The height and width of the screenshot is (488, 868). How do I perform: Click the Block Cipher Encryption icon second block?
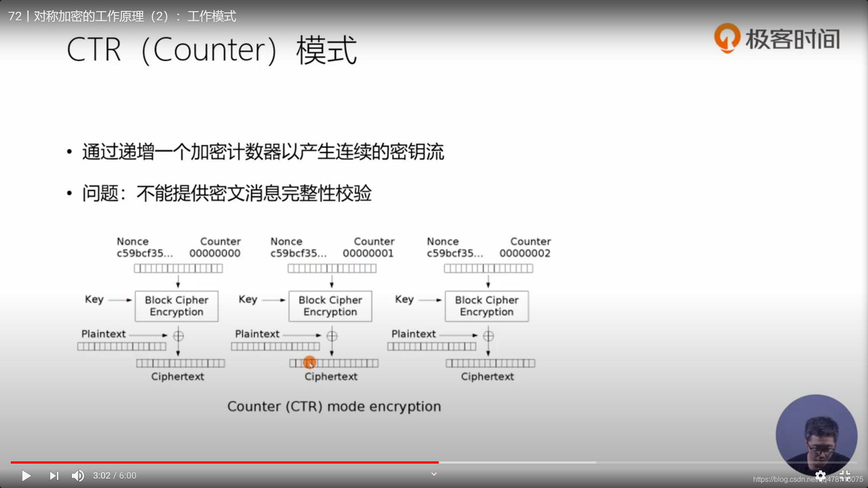[330, 305]
